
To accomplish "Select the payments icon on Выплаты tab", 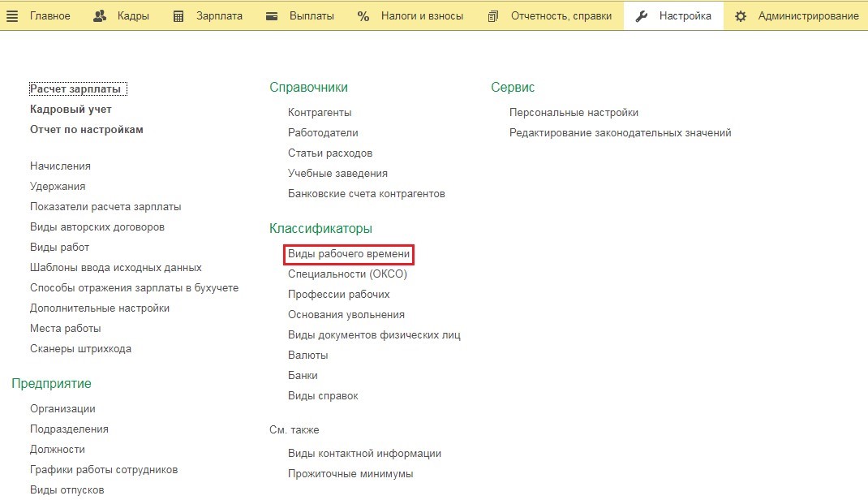I will (271, 15).
